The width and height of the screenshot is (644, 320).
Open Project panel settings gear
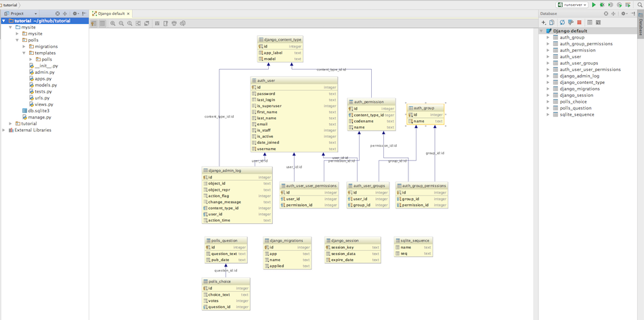(x=75, y=14)
